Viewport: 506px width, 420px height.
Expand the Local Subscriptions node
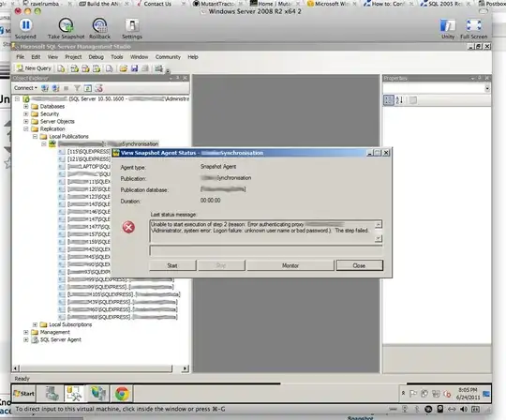(x=35, y=324)
